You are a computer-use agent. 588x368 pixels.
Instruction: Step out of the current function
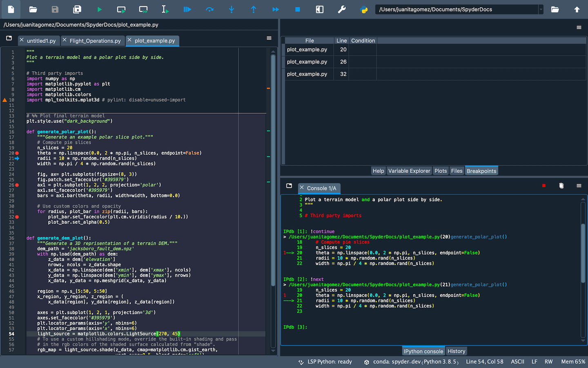(x=254, y=9)
